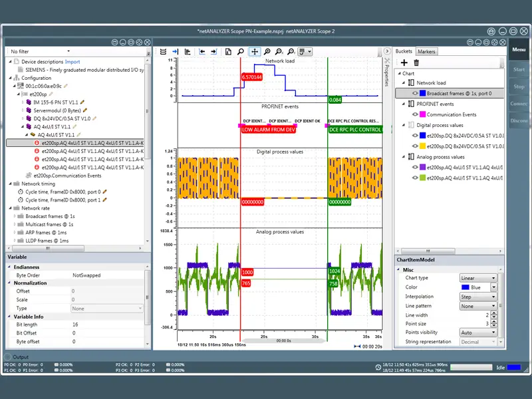The image size is (532, 399).
Task: Switch to the Markers tab
Action: coord(426,51)
